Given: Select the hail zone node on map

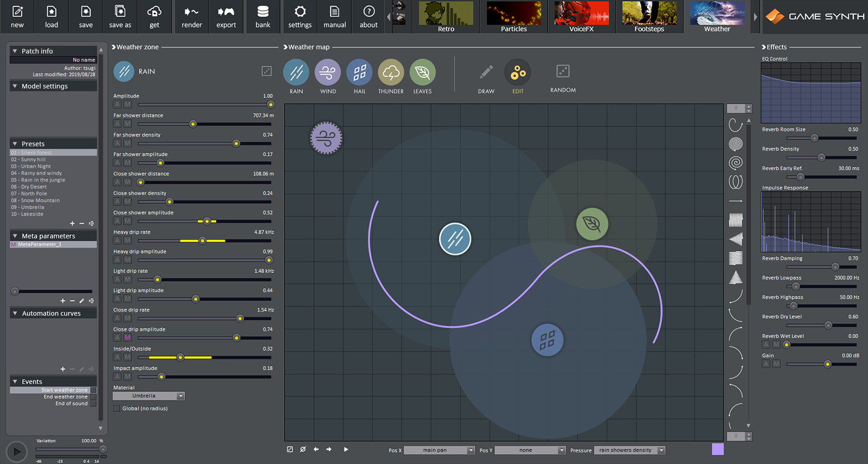Looking at the screenshot, I should (548, 340).
